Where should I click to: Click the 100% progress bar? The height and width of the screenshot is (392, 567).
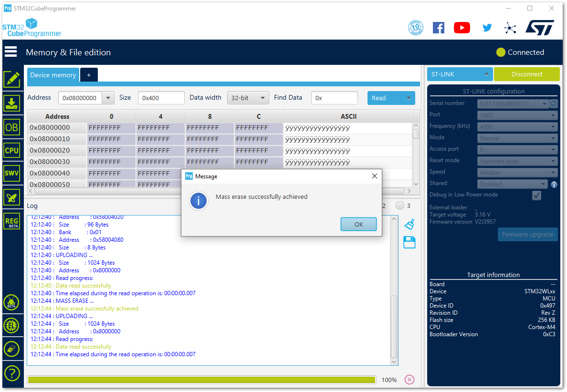(202, 380)
